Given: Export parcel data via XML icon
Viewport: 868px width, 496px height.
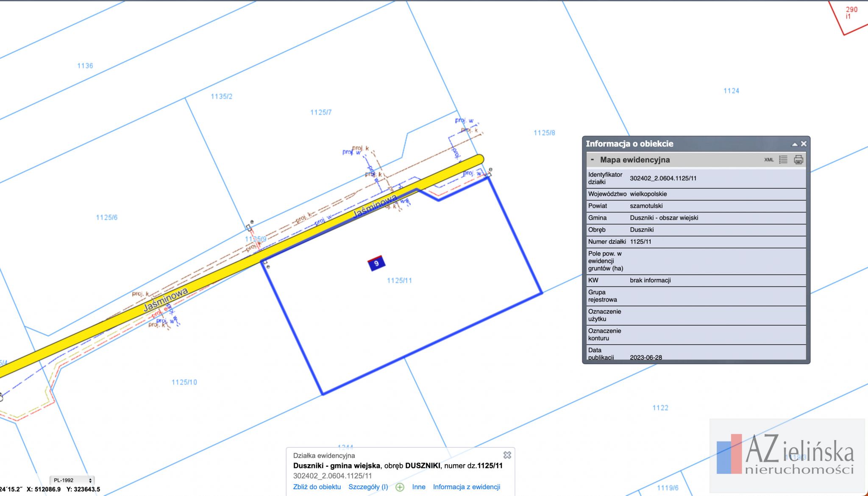Looking at the screenshot, I should (x=768, y=160).
